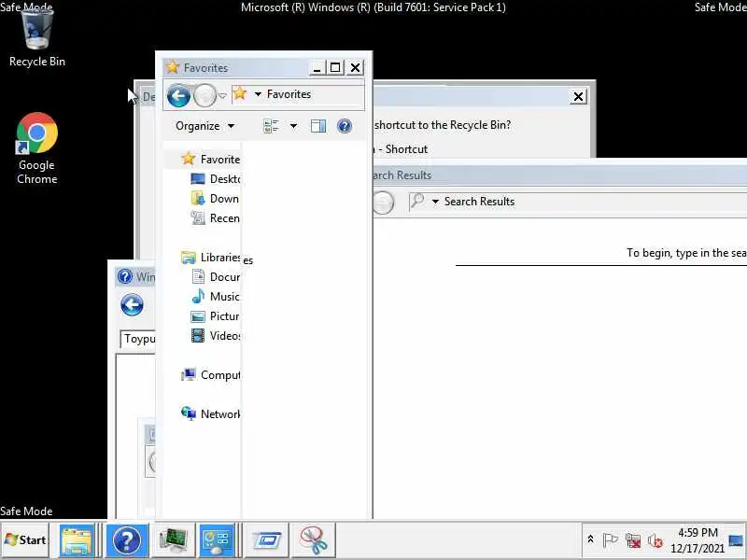Minimize the Favorites window

pyautogui.click(x=317, y=67)
